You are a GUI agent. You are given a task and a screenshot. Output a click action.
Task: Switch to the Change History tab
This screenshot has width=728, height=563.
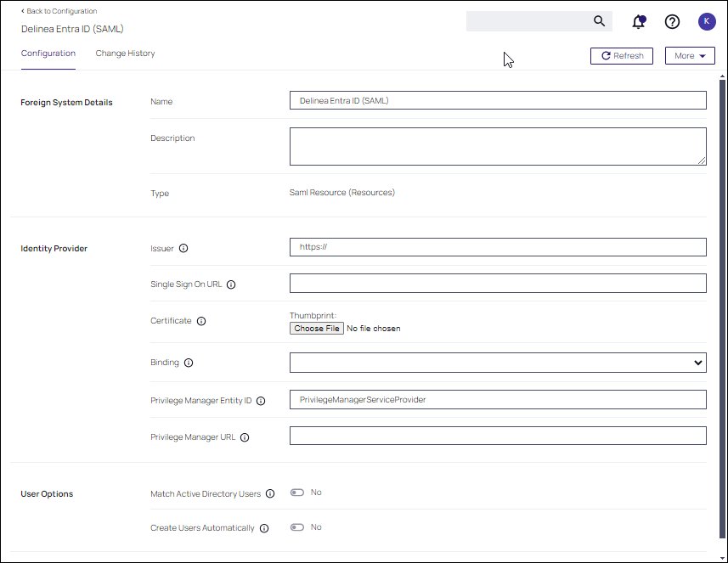125,53
